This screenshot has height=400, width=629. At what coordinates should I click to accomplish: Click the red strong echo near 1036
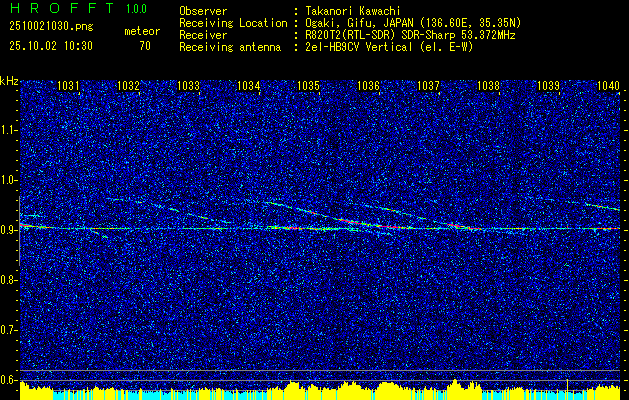[391, 227]
